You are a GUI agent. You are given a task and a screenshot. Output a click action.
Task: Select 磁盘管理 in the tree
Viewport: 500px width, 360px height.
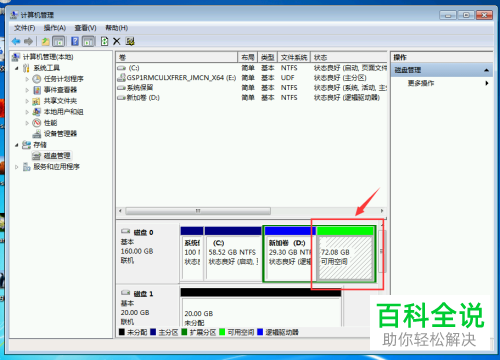[57, 156]
